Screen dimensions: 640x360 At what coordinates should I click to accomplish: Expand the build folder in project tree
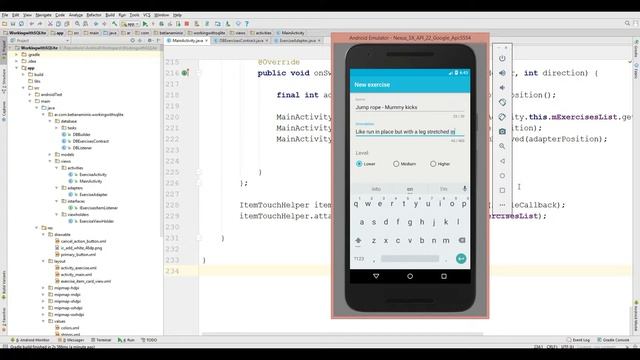[23, 74]
